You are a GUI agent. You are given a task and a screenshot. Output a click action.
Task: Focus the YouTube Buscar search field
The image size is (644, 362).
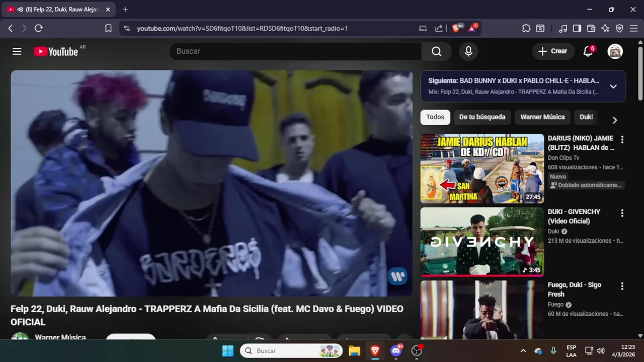click(x=296, y=51)
